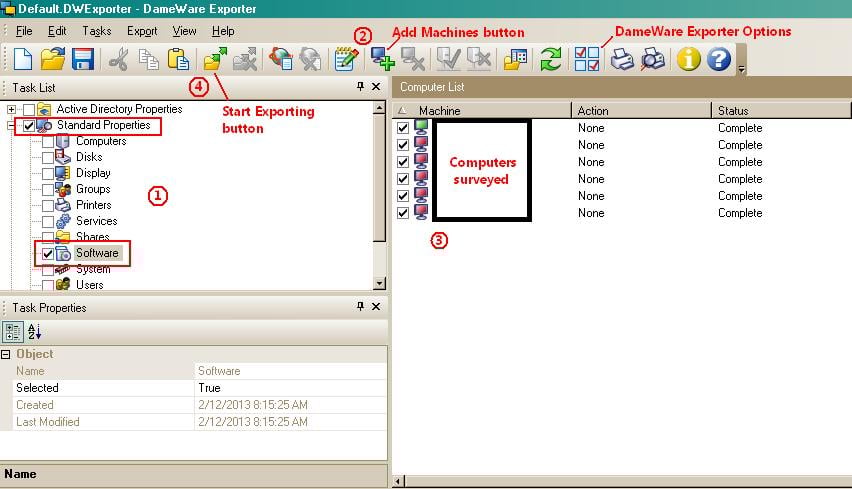Image resolution: width=852 pixels, height=489 pixels.
Task: Check the Display task checkbox
Action: click(x=48, y=173)
